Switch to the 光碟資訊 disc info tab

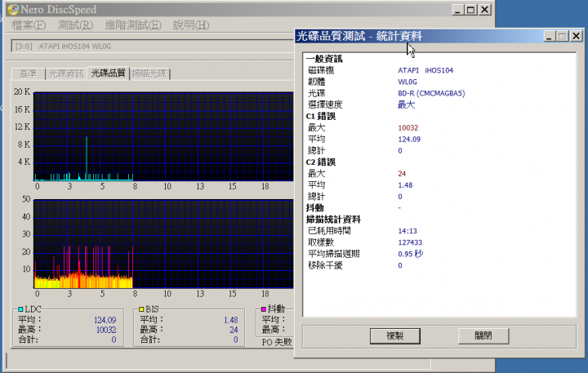click(x=66, y=73)
